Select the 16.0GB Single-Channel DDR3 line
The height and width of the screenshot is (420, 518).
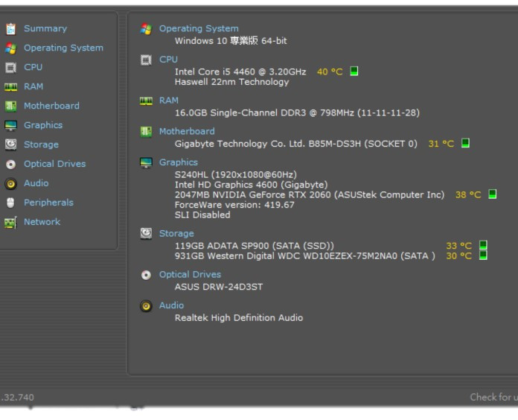297,113
